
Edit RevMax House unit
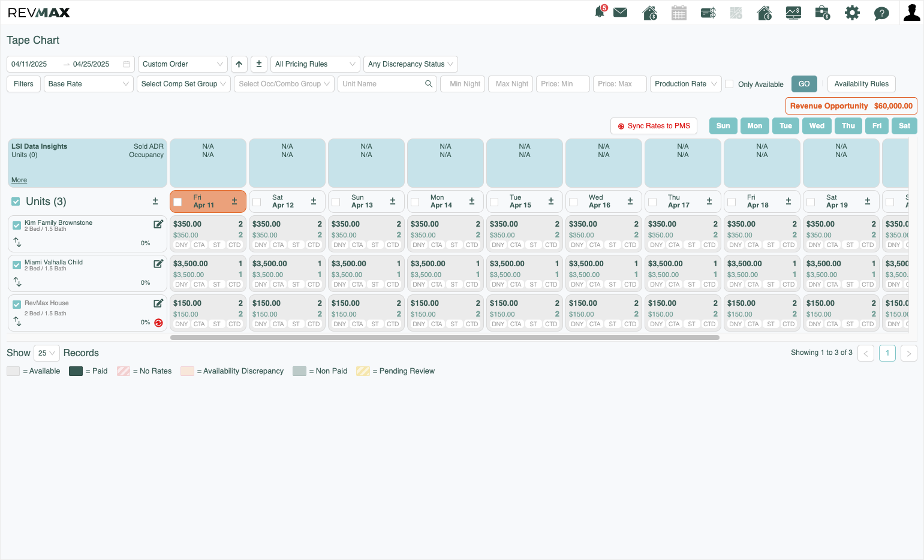point(158,303)
